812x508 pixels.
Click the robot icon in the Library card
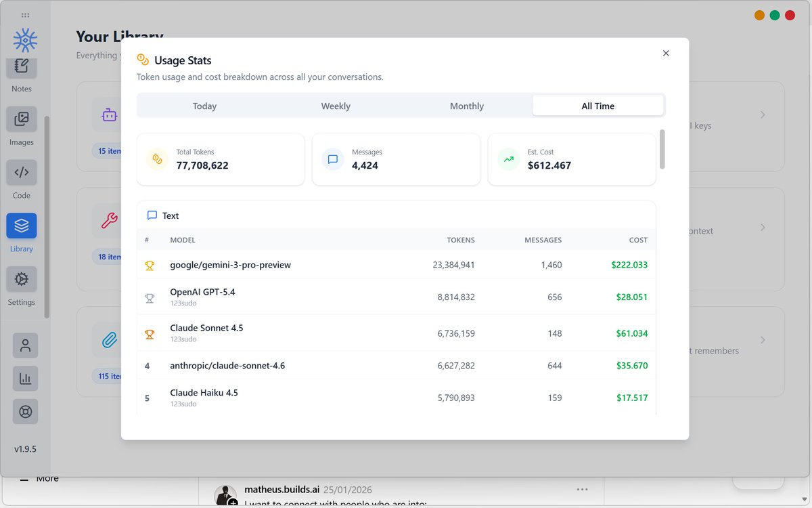(x=110, y=115)
